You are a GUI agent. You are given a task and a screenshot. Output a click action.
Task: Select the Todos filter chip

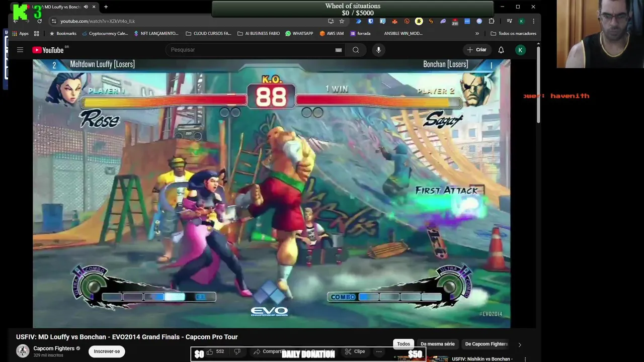coord(404,344)
